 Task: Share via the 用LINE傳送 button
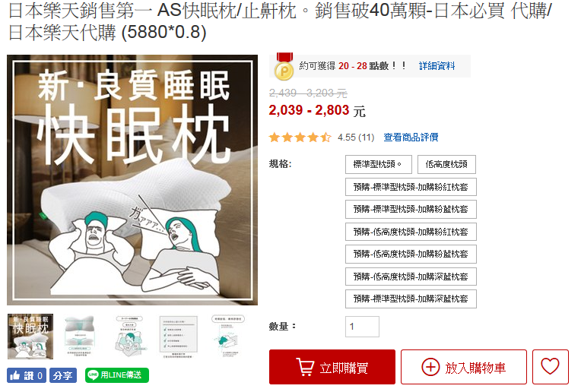[117, 375]
